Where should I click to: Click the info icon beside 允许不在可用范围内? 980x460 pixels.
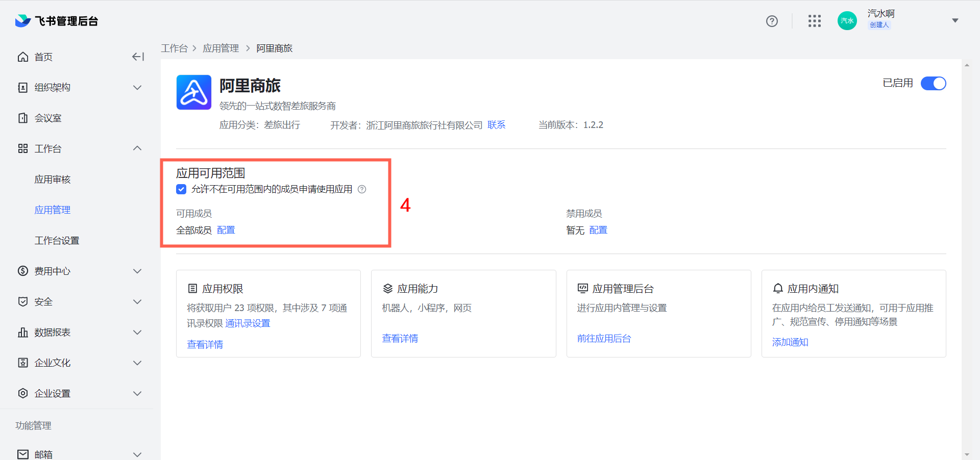click(362, 189)
